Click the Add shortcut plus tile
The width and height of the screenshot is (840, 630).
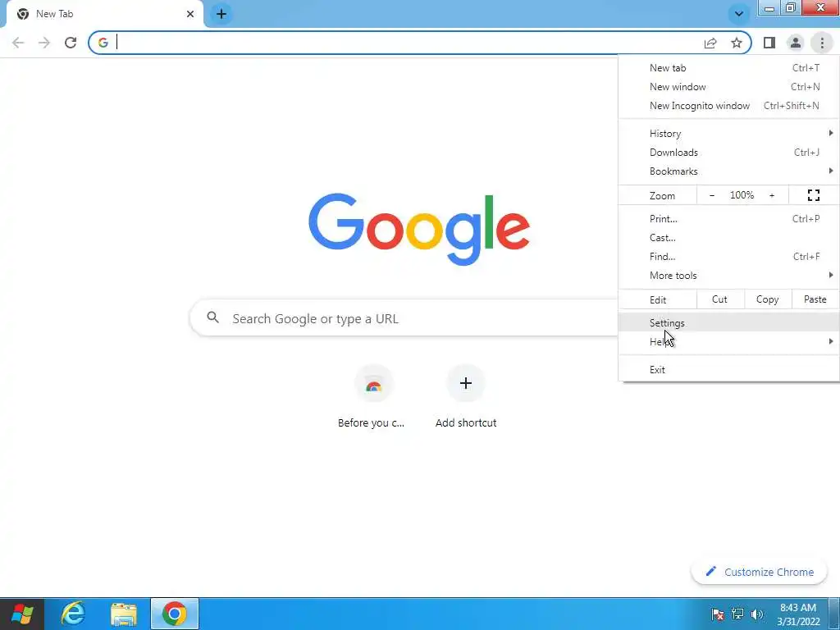coord(466,396)
